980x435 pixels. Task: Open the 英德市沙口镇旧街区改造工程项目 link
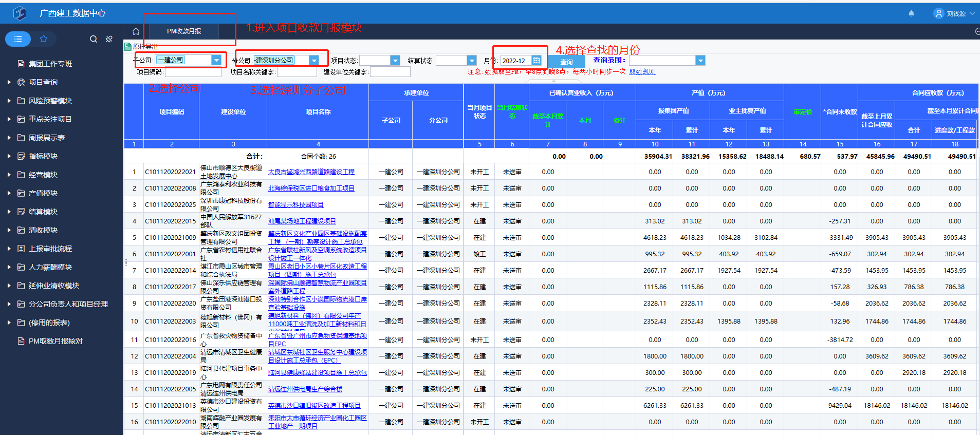pos(315,406)
